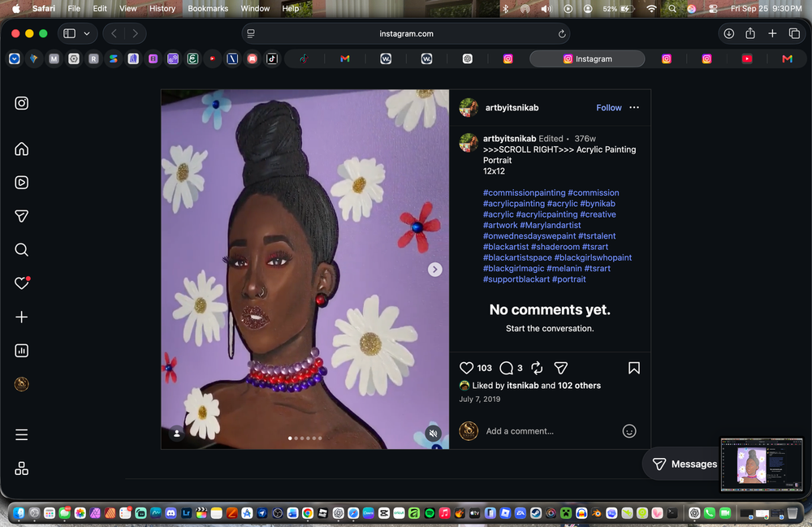Show Safari tab overview

tap(794, 33)
